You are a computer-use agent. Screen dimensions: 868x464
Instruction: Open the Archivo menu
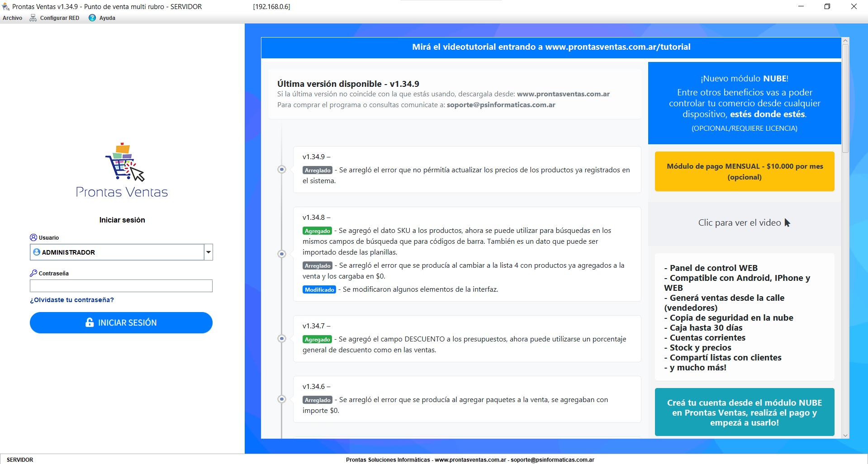point(12,18)
